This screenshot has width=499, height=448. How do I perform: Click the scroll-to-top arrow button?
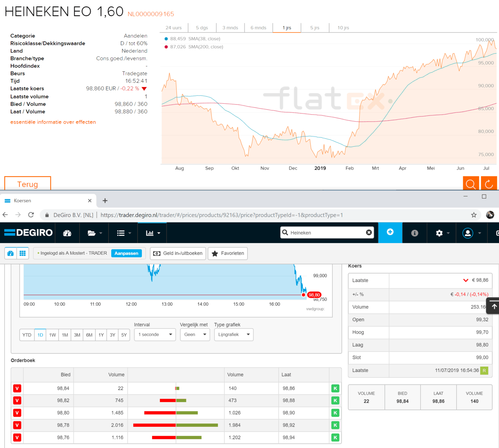[493, 306]
